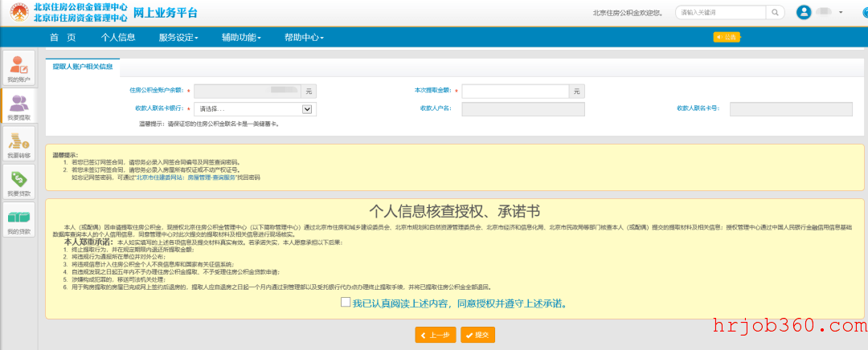
Task: Select the 提取人账户相关信息 tab
Action: pos(83,67)
